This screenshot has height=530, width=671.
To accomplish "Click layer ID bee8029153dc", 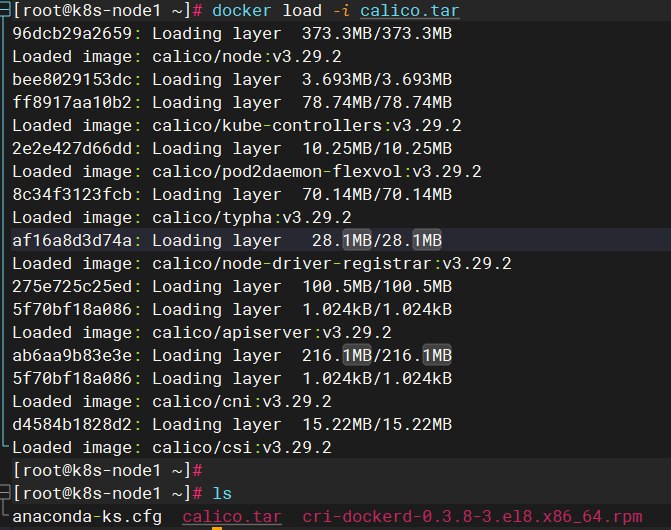I will (72, 80).
